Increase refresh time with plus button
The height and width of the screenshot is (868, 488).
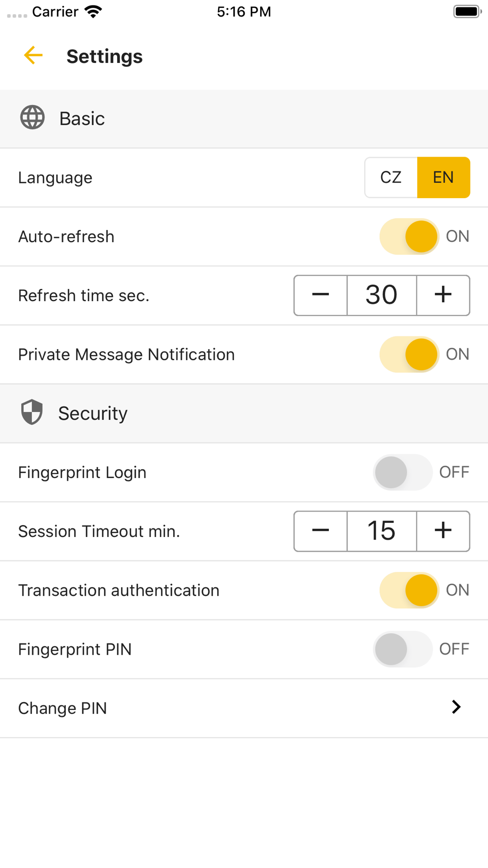coord(443,295)
